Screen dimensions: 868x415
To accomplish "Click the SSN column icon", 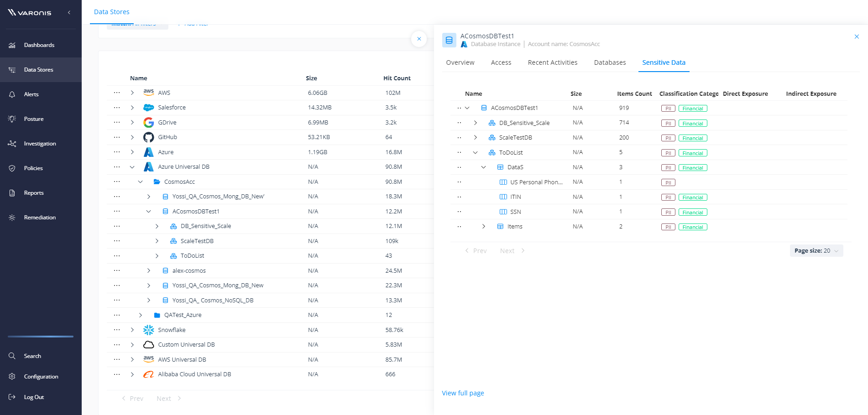I will 503,212.
